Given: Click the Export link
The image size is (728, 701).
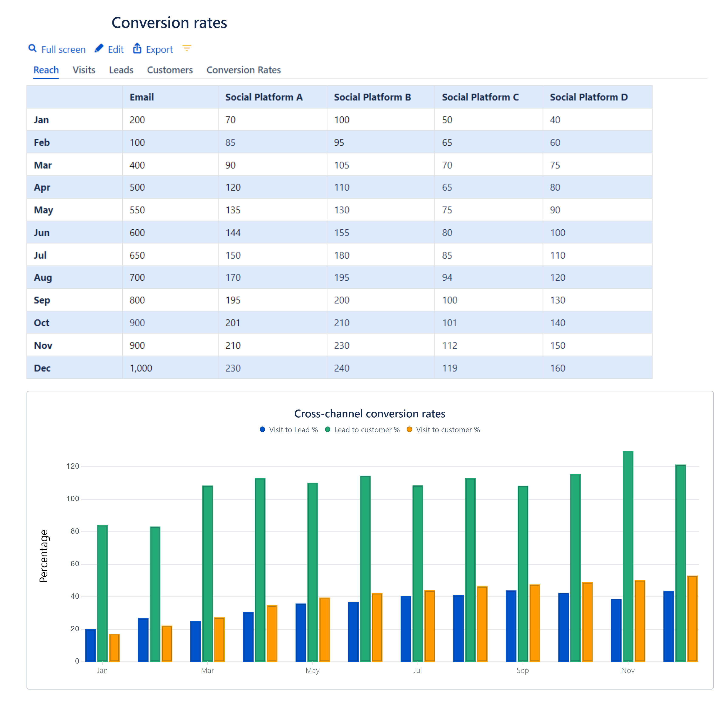Looking at the screenshot, I should point(159,49).
